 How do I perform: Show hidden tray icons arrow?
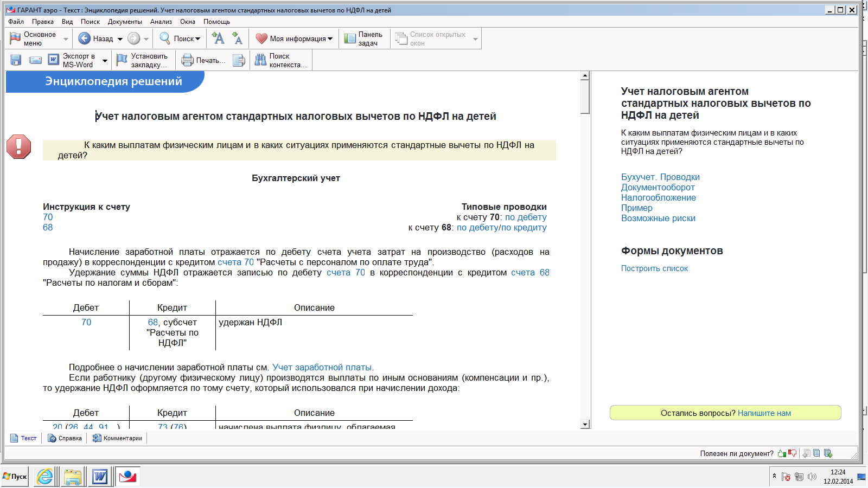[774, 476]
